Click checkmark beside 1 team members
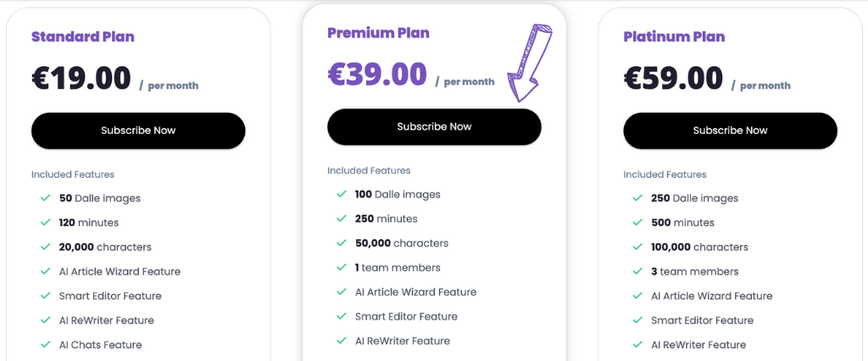This screenshot has width=868, height=361. pos(342,268)
